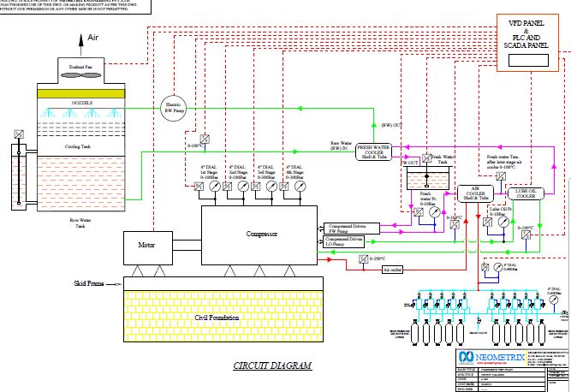Image resolution: width=571 pixels, height=392 pixels.
Task: Click the 2nd Stage dial gauge symbol
Action: [243, 187]
